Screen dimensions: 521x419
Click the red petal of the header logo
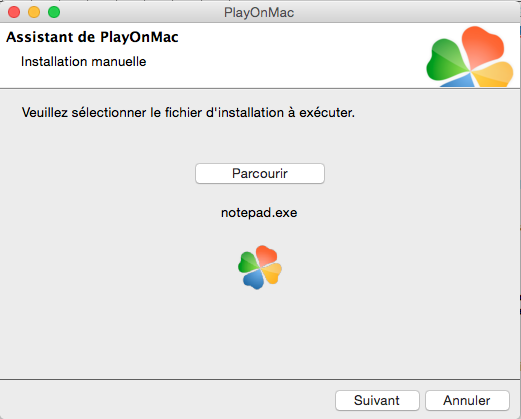[483, 47]
